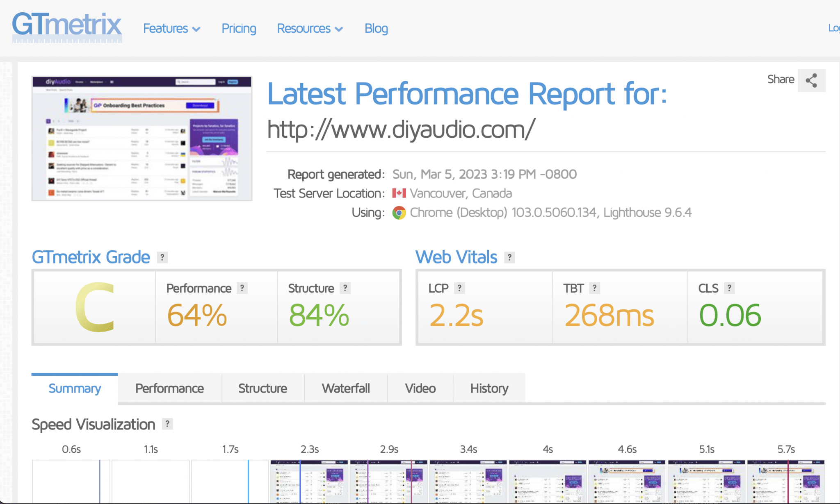Select the 2.9s filmstrip frame
Image resolution: width=840 pixels, height=504 pixels.
(389, 481)
